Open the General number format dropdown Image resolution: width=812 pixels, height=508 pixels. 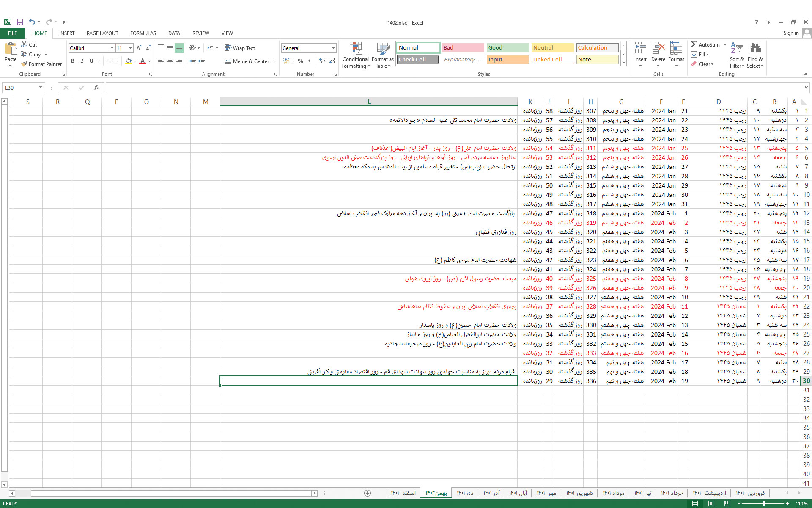pyautogui.click(x=333, y=48)
